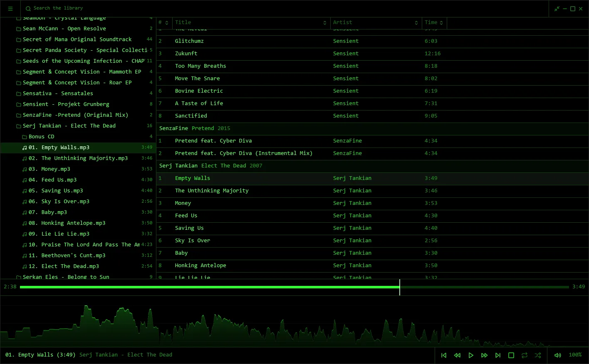Select Glitchumz track in playlist
The width and height of the screenshot is (589, 364).
coord(372,41)
